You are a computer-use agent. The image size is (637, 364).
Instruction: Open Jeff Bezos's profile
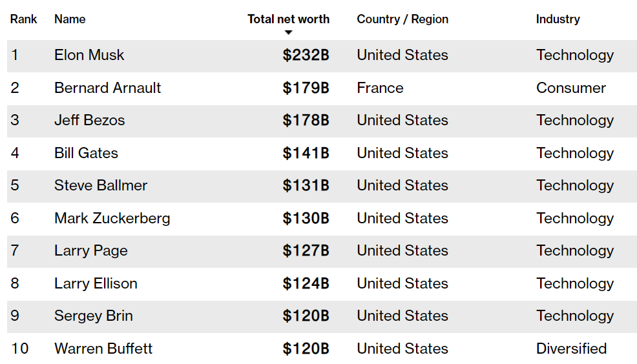[90, 121]
